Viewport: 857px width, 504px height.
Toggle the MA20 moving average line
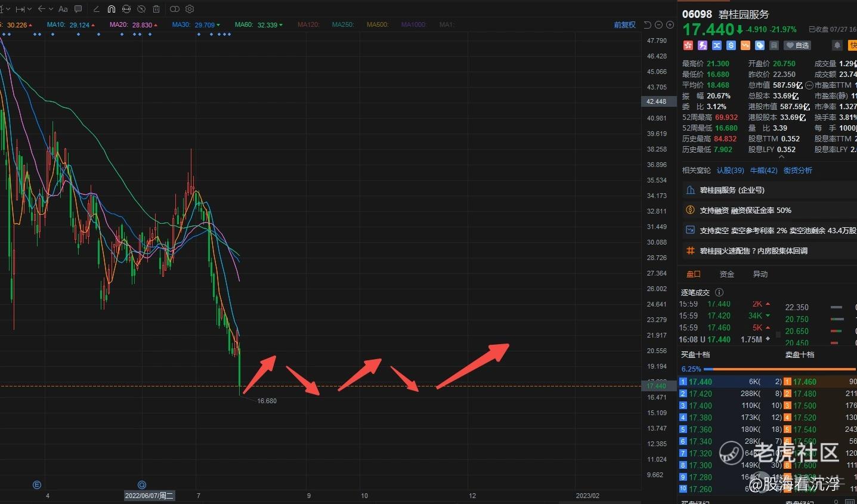click(x=134, y=25)
